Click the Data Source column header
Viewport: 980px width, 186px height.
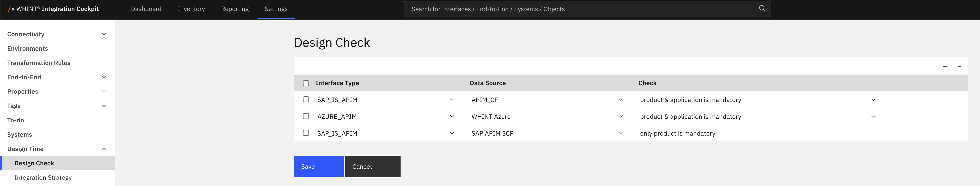point(488,83)
